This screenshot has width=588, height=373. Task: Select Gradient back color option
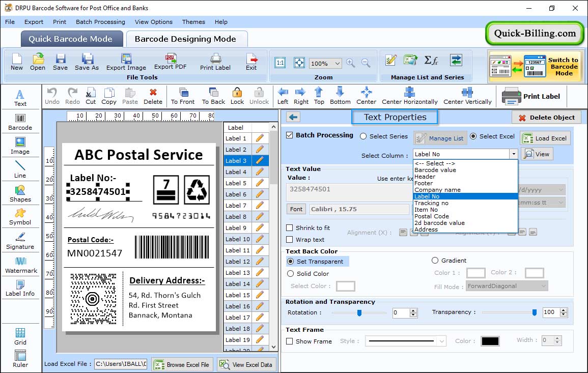point(435,261)
